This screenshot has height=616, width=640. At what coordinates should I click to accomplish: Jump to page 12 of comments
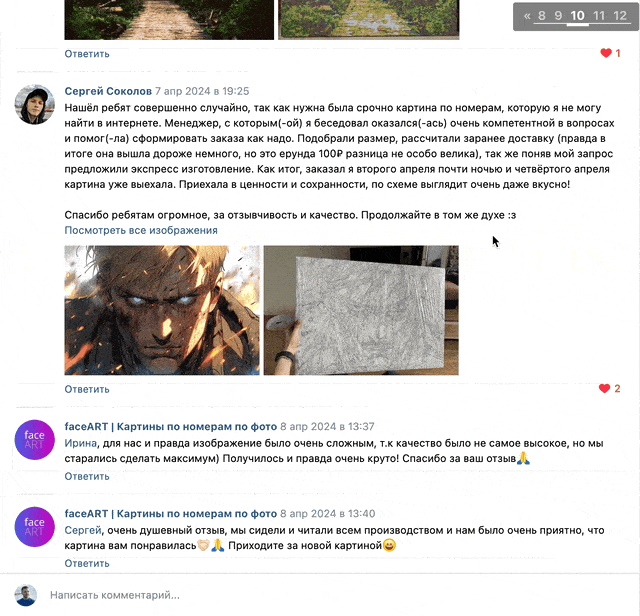tap(620, 16)
